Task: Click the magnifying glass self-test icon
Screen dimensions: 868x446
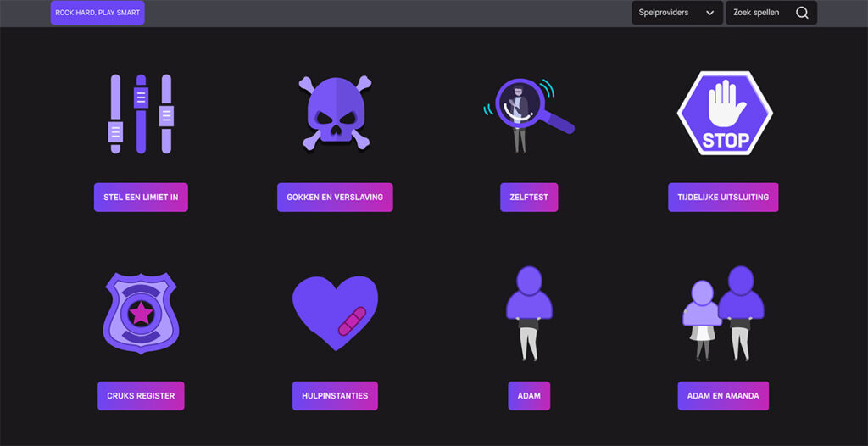Action: pyautogui.click(x=529, y=115)
